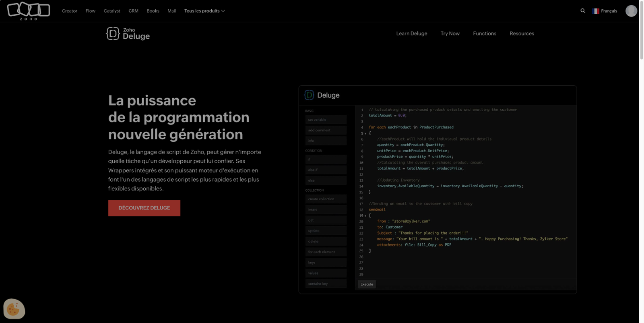Click the Deluge icon in the editor header

[x=309, y=95]
